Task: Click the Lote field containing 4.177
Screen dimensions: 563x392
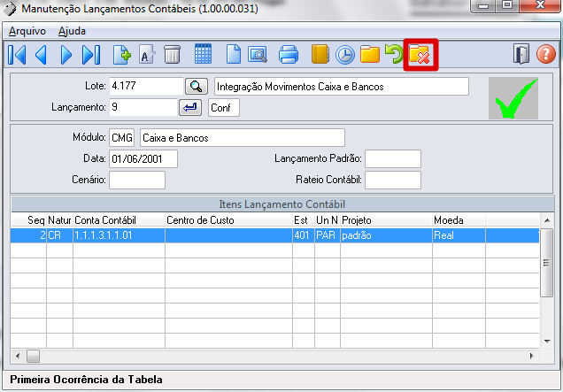Action: click(146, 86)
